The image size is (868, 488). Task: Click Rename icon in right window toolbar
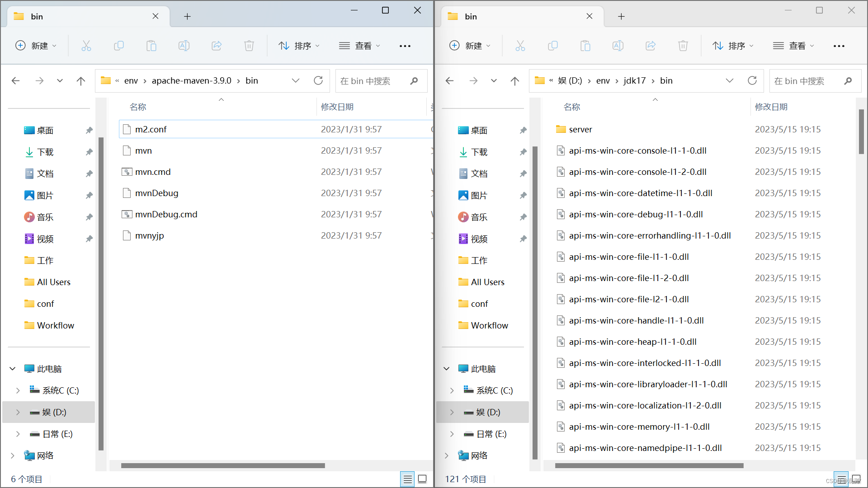(x=618, y=46)
